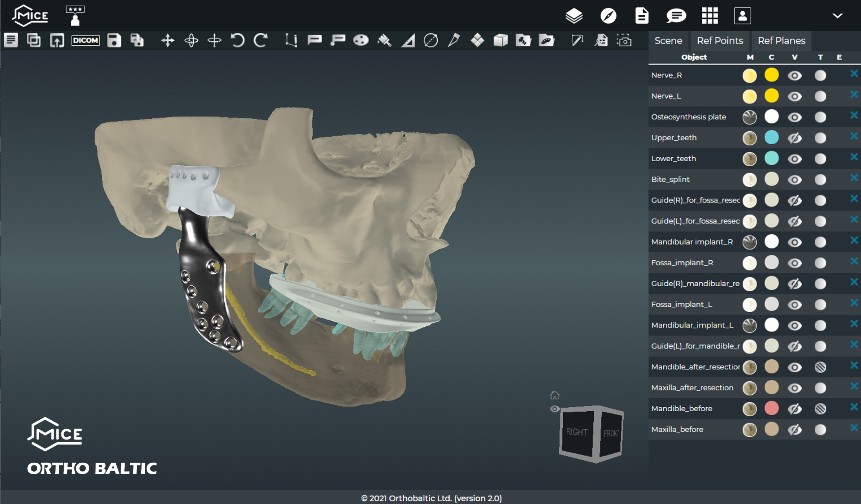This screenshot has height=504, width=861.
Task: Select the paint bucket fill tool
Action: 384,40
